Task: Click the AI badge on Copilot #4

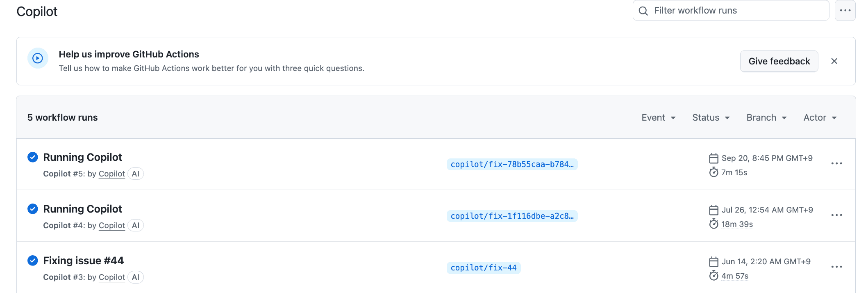Action: point(136,225)
